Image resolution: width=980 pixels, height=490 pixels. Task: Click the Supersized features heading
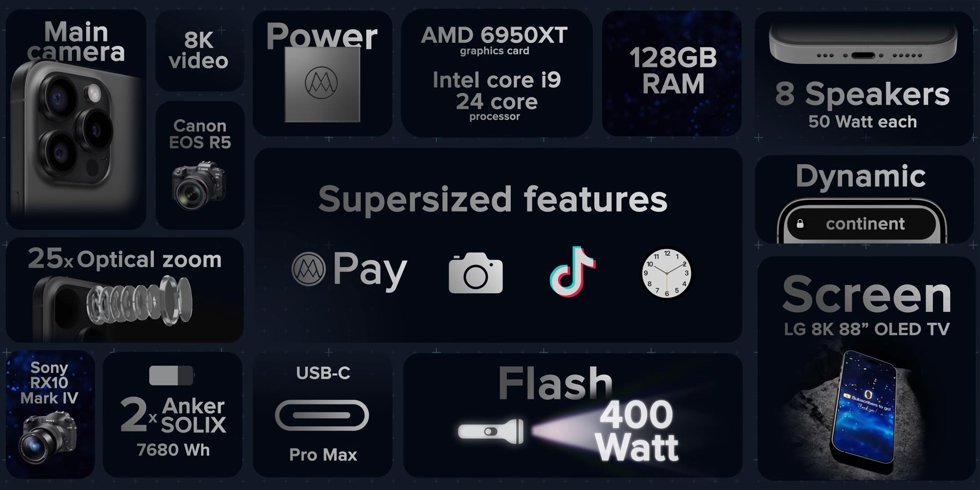coord(493,199)
